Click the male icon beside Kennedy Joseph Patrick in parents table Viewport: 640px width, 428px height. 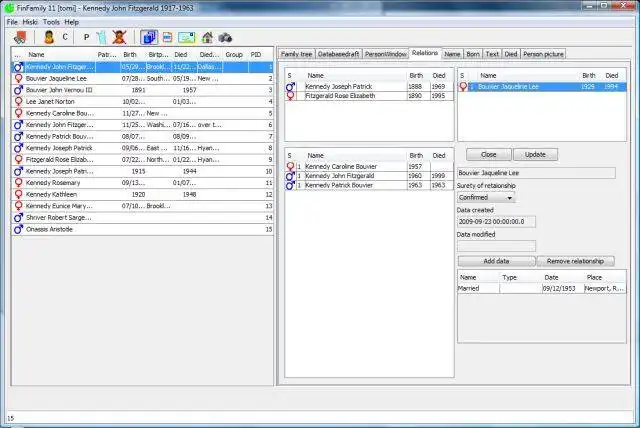(x=290, y=86)
